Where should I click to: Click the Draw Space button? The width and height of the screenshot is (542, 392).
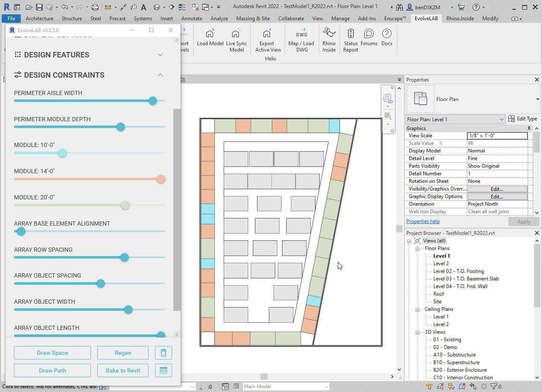point(52,353)
